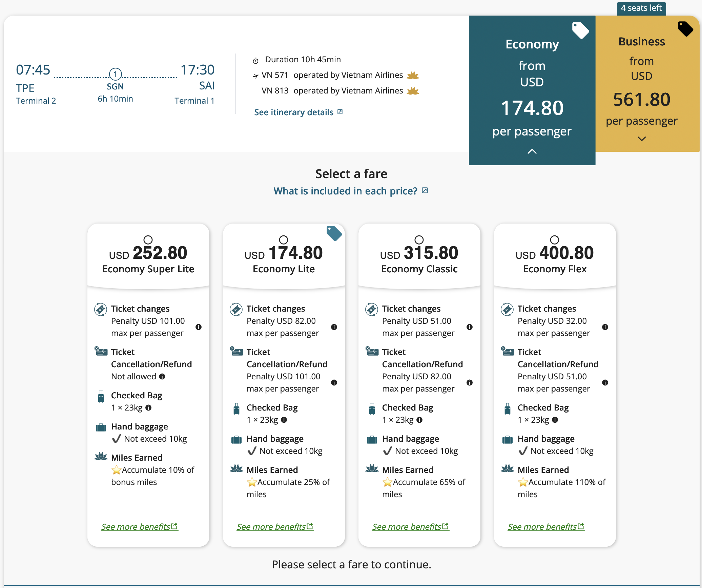Click Economy Lite checked bag info icon
702x588 pixels.
(284, 420)
